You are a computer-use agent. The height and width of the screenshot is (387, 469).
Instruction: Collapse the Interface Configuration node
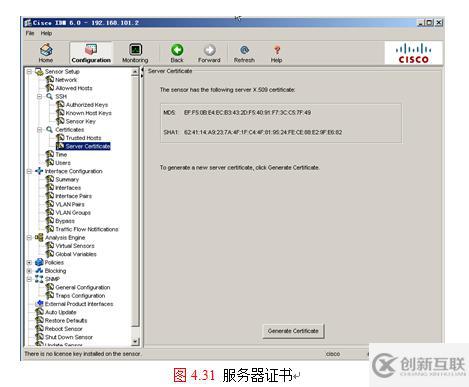click(x=29, y=171)
